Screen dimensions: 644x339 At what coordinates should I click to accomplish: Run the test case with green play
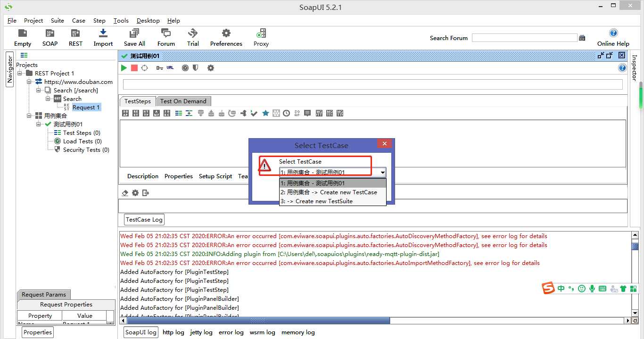point(124,68)
